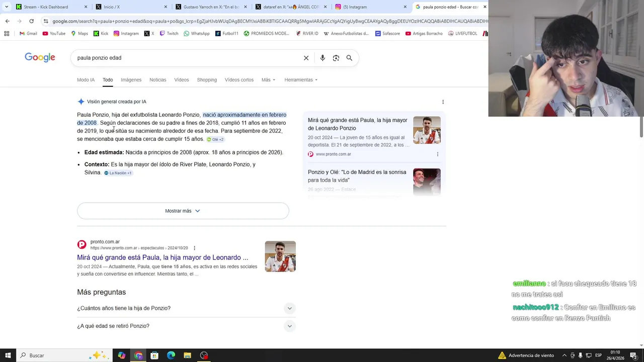Open options menu for pronto.com.ar source card
The width and height of the screenshot is (644, 362).
coord(437,154)
